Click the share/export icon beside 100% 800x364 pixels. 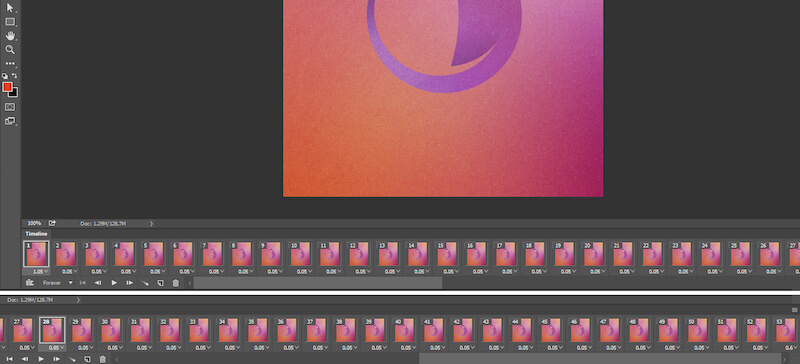pyautogui.click(x=52, y=223)
